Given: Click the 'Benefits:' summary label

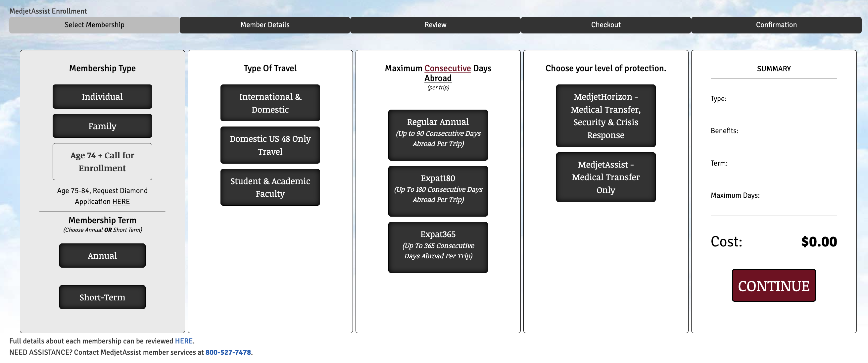Looking at the screenshot, I should [x=724, y=131].
